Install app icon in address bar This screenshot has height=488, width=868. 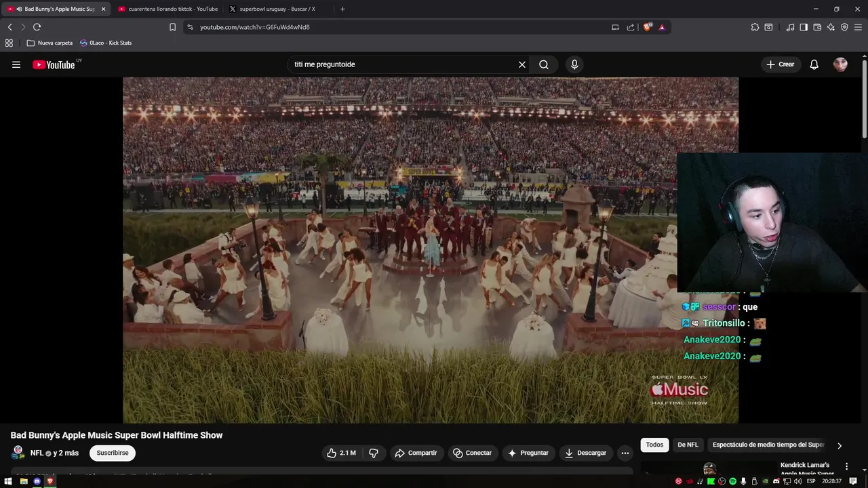click(x=615, y=27)
